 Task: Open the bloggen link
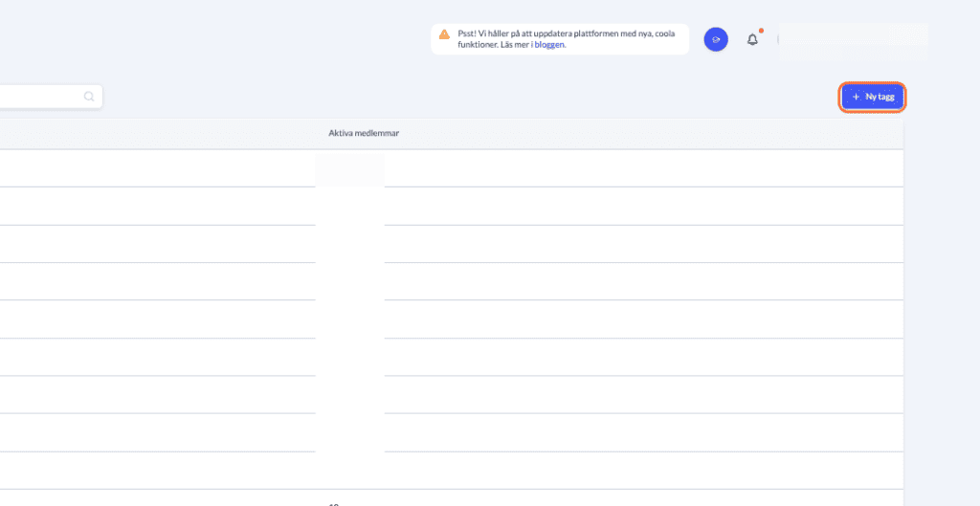click(x=549, y=44)
